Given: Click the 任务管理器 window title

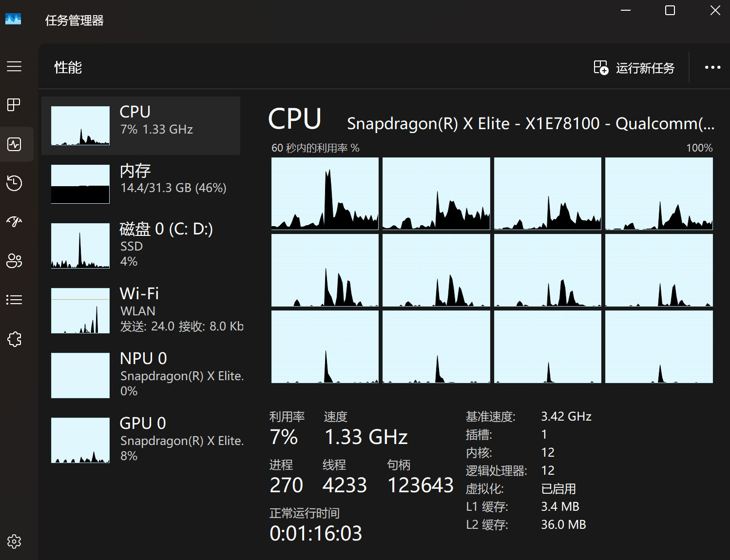Looking at the screenshot, I should [x=75, y=20].
